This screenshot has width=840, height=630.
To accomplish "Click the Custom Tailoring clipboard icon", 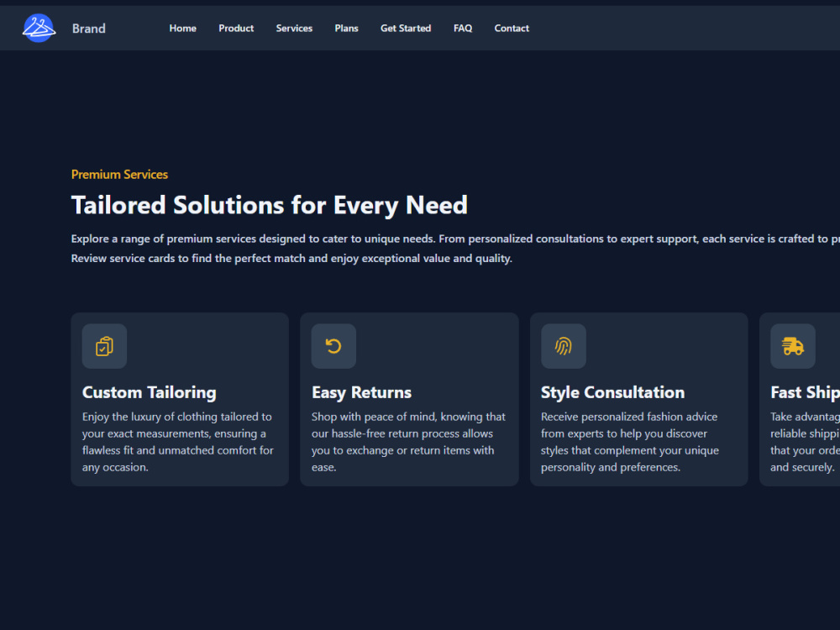I will tap(104, 346).
